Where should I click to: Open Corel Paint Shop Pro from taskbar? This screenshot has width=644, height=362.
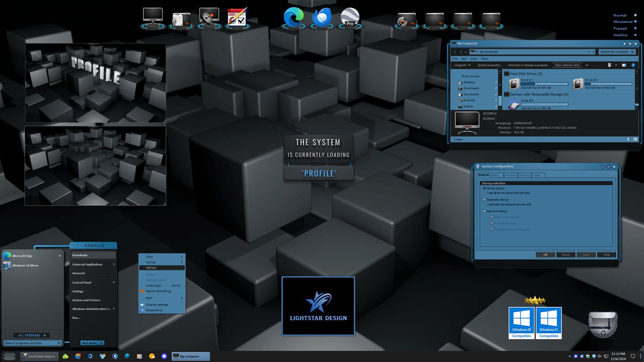click(x=39, y=356)
